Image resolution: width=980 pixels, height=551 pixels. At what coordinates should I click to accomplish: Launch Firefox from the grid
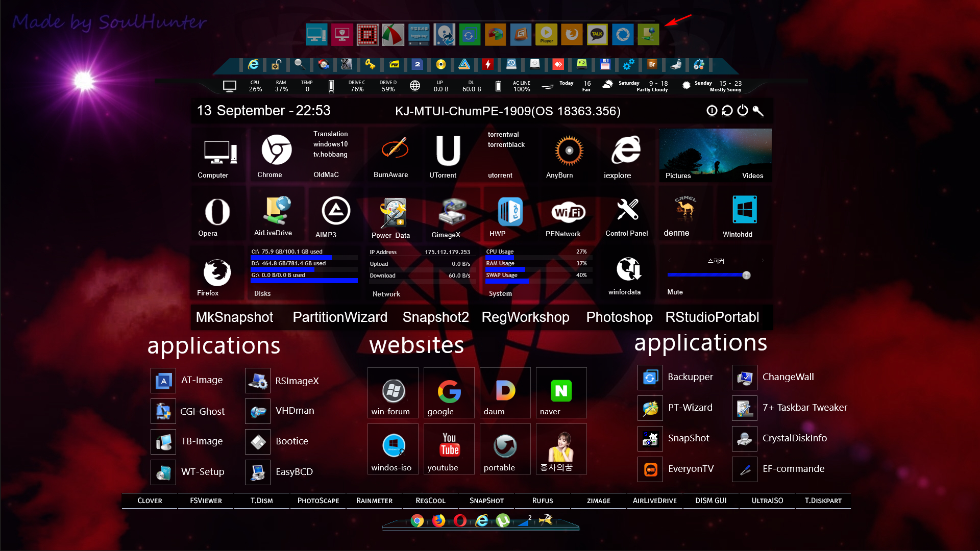coord(217,272)
